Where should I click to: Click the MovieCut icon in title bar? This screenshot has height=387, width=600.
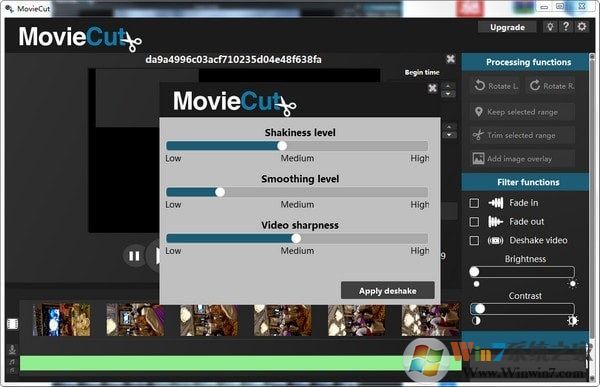[10, 8]
